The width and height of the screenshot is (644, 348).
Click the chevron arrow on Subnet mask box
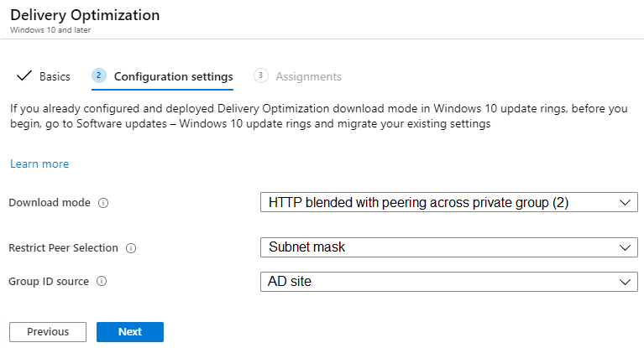pos(623,248)
